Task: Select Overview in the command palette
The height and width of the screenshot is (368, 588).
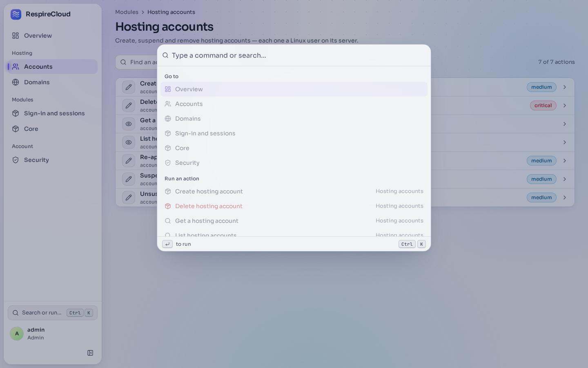Action: click(x=294, y=89)
